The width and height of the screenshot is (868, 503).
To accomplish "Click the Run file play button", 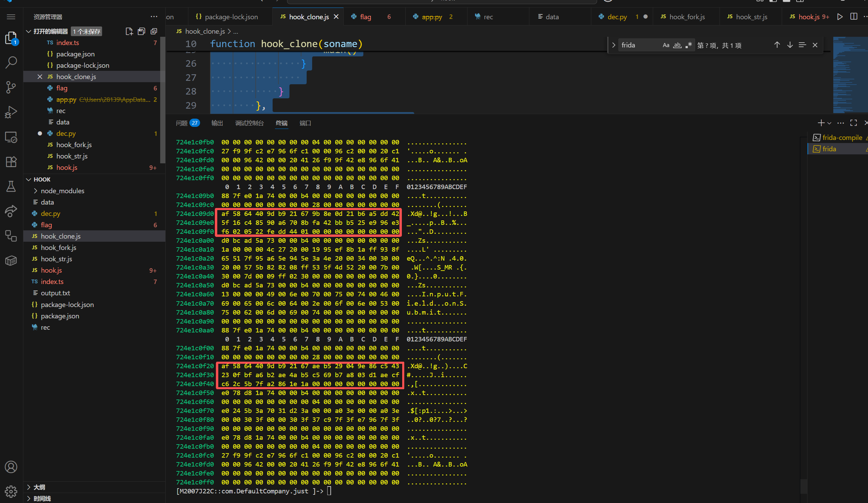I will click(840, 17).
